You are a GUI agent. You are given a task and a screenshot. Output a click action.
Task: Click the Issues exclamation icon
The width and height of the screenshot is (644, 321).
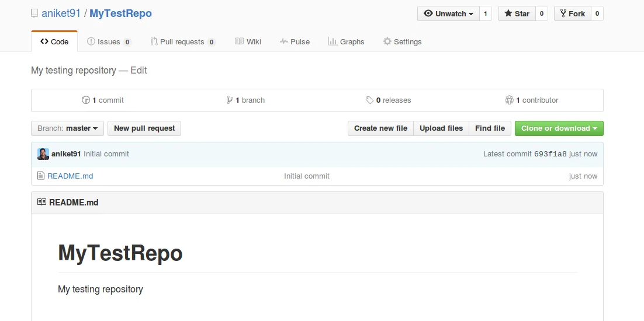pos(91,41)
